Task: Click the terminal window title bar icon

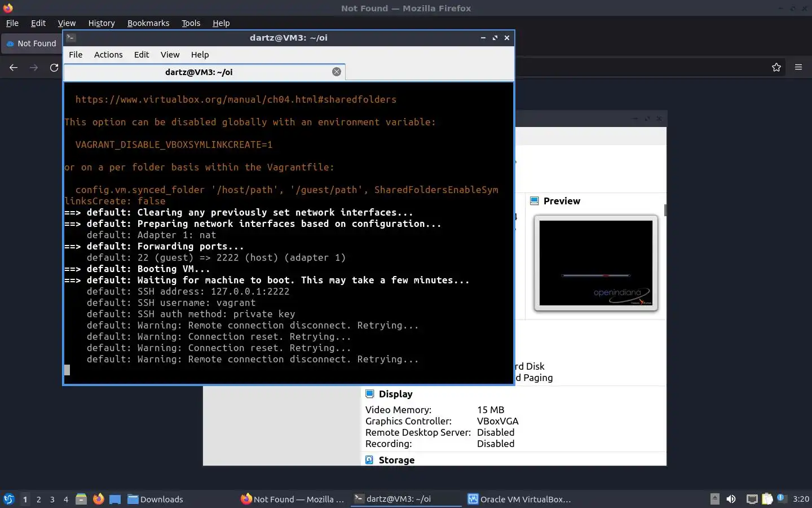Action: pos(70,38)
